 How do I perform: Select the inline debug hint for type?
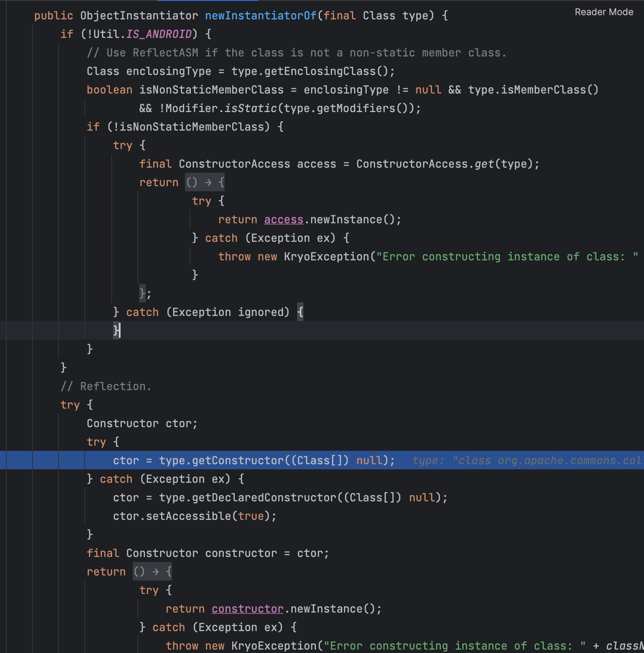[527, 460]
